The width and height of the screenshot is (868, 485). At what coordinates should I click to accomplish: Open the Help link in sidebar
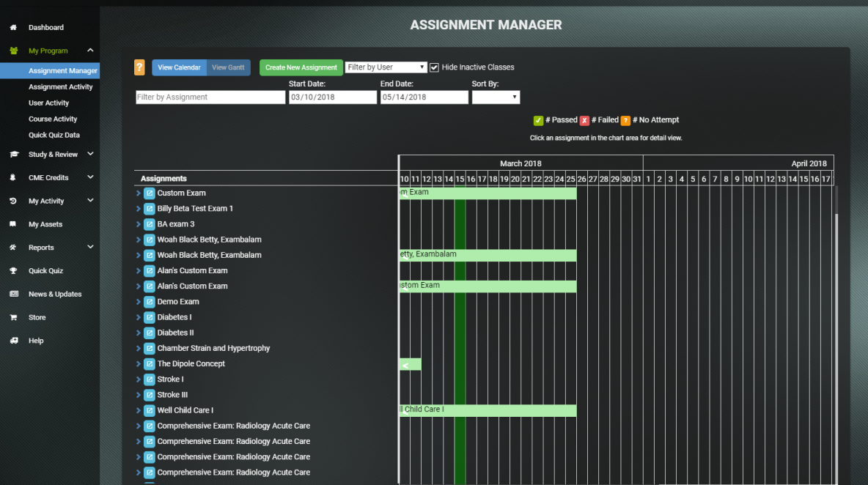click(x=36, y=341)
